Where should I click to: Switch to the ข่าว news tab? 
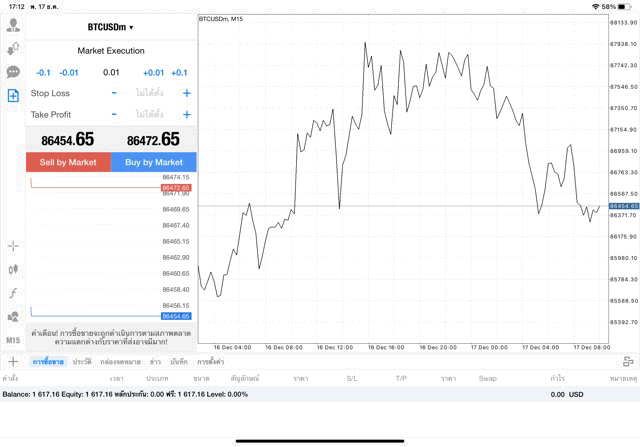(x=155, y=361)
